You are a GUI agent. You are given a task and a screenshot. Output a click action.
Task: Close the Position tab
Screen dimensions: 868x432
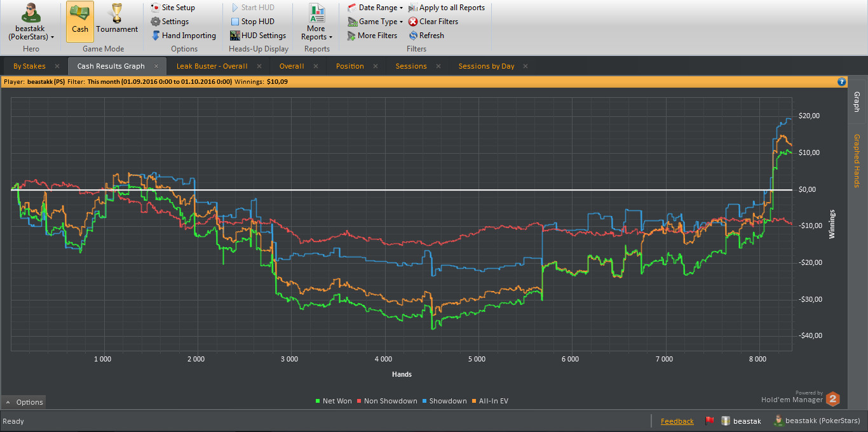coord(376,66)
